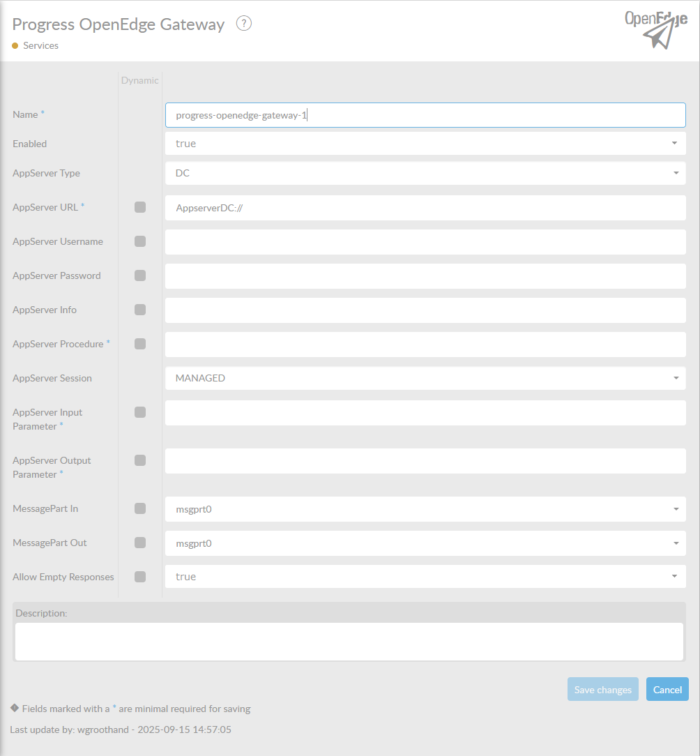Enable Dynamic checkbox for AppServer Procedure

tap(140, 344)
